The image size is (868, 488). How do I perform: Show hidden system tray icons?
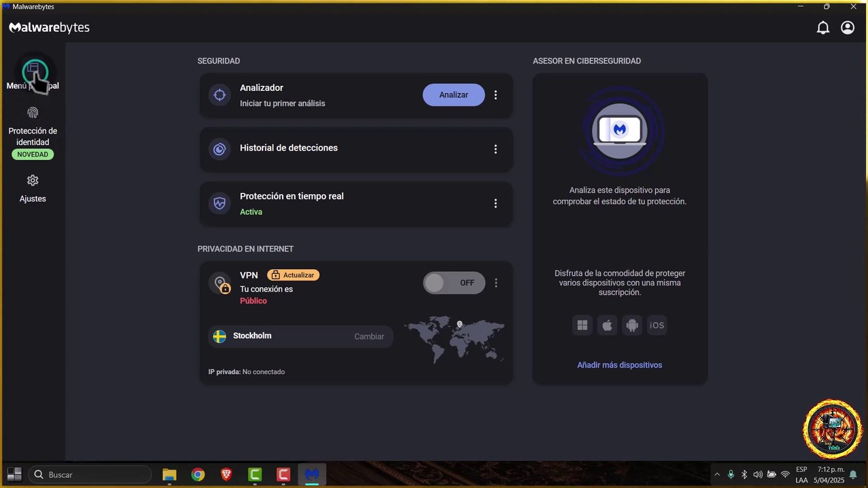tap(717, 474)
